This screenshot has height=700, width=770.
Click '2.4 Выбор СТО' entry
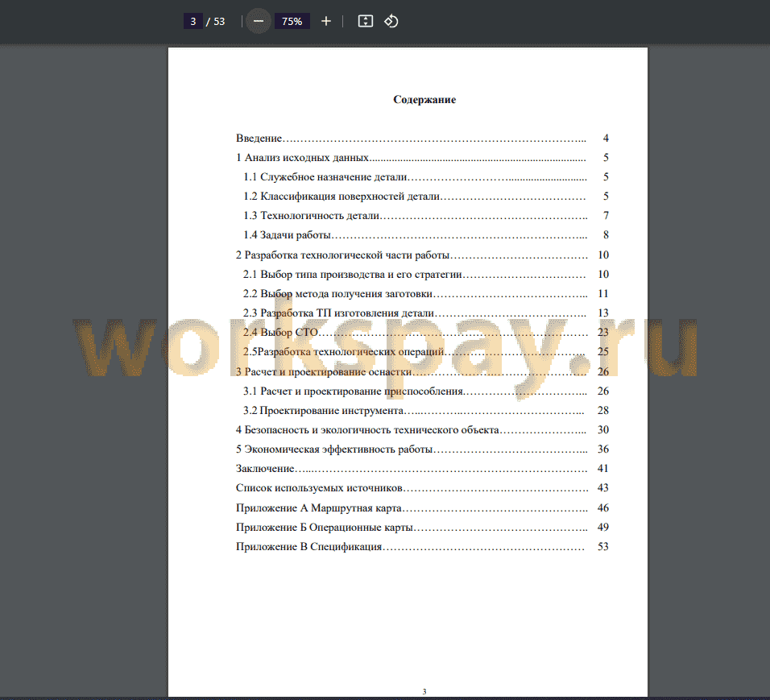(x=426, y=333)
